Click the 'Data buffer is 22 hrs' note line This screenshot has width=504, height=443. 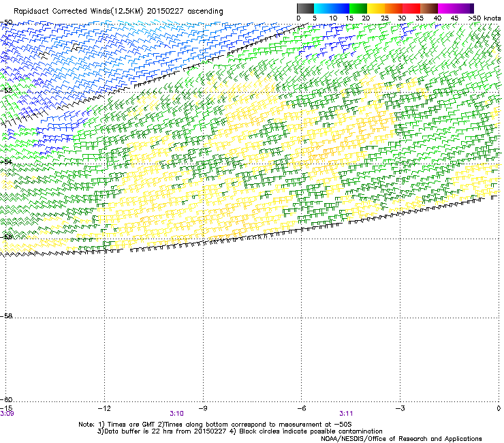pyautogui.click(x=240, y=431)
